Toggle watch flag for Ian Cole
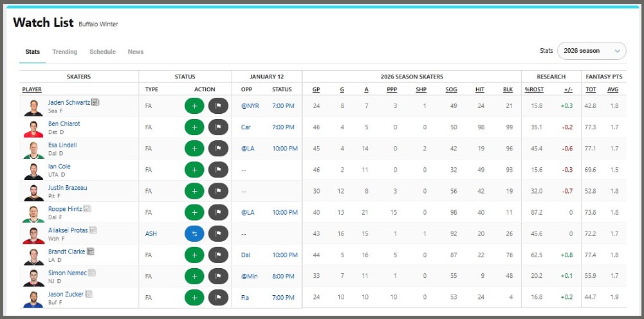 click(x=218, y=170)
